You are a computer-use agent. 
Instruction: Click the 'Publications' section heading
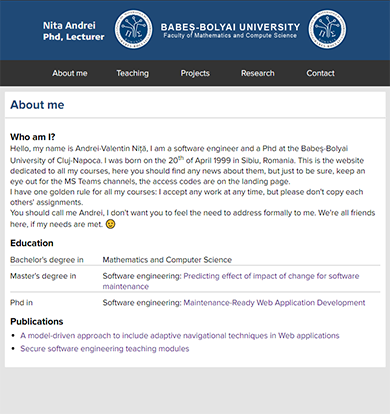click(x=37, y=321)
